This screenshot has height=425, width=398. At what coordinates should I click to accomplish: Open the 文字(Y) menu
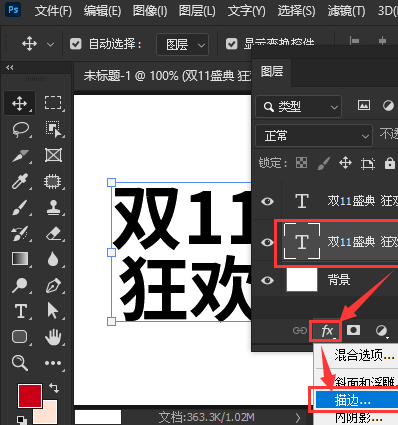point(247,11)
